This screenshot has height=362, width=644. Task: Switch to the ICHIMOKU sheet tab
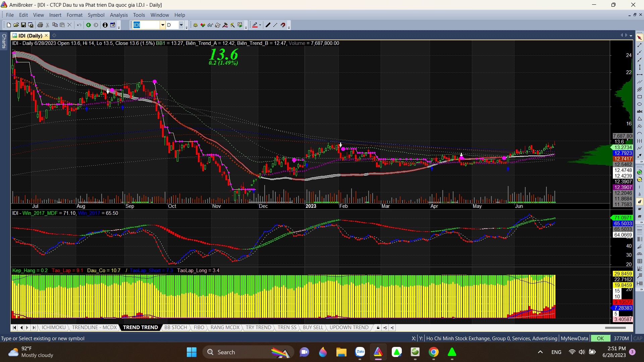pos(54,327)
